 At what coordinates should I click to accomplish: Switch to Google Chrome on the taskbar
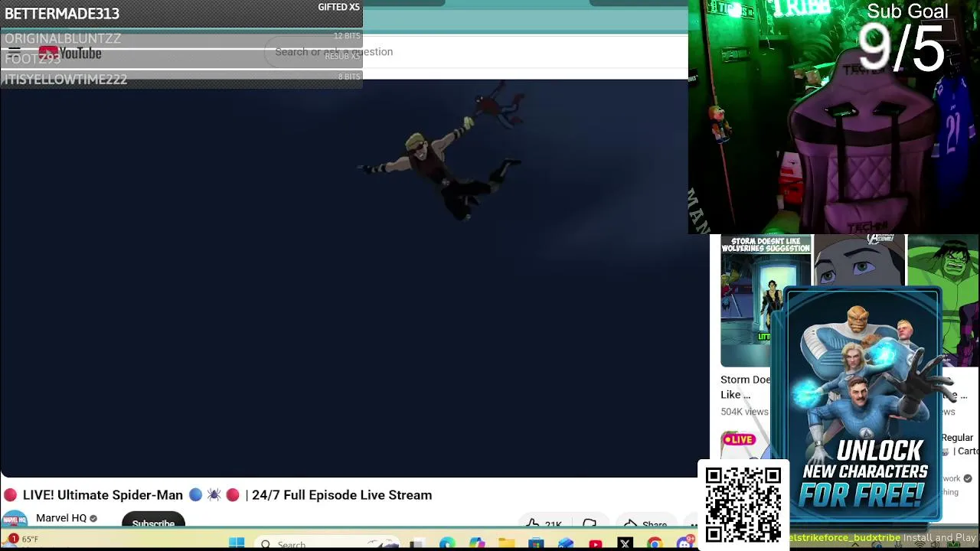click(655, 543)
